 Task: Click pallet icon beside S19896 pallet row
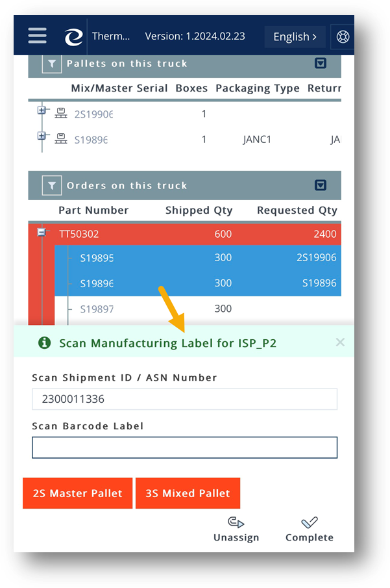(62, 138)
